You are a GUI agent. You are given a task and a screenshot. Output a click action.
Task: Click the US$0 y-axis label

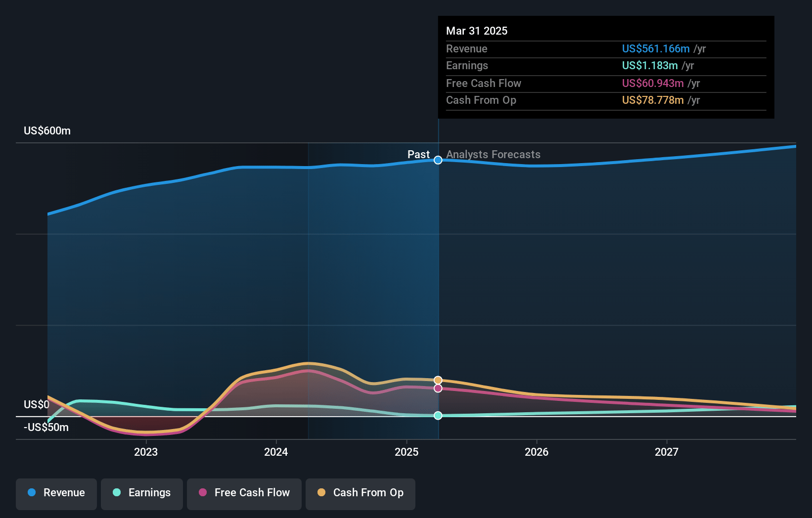coord(37,405)
